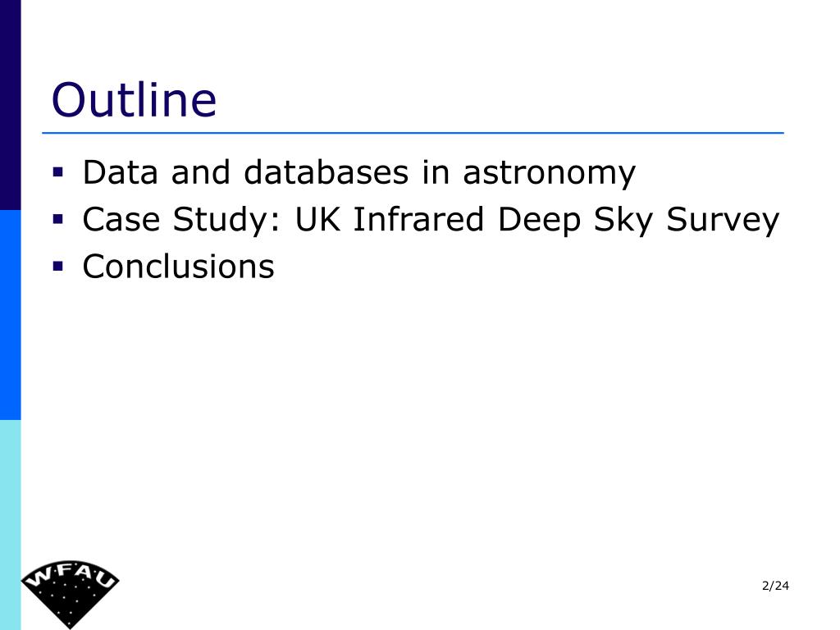The width and height of the screenshot is (840, 630).
Task: Click the WFAU logo emblem
Action: coord(71,594)
